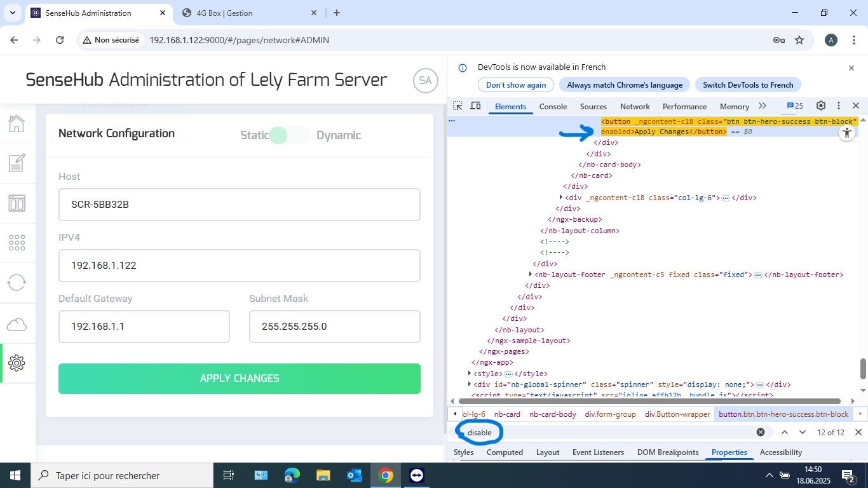Open the 25 issues counter in DevTools
Screen dimensions: 868x488
click(x=795, y=105)
